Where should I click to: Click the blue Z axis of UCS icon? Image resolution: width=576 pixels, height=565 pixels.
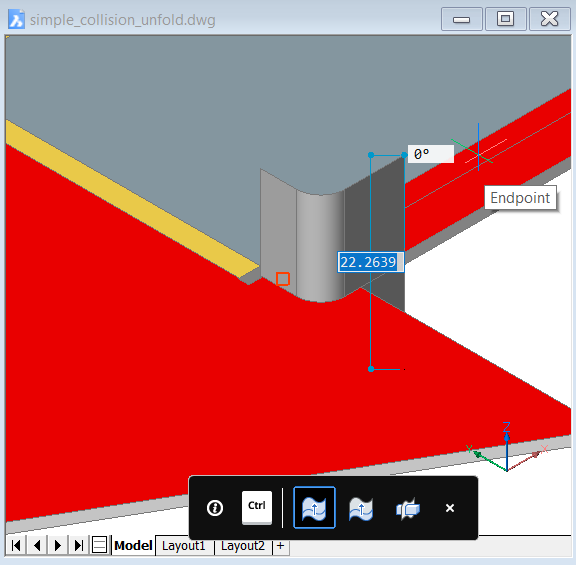click(x=507, y=448)
